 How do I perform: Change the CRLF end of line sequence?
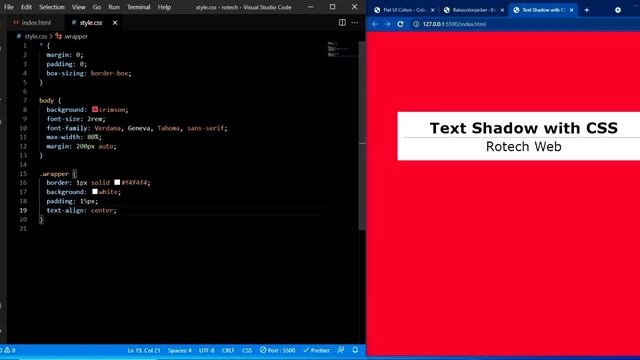228,350
